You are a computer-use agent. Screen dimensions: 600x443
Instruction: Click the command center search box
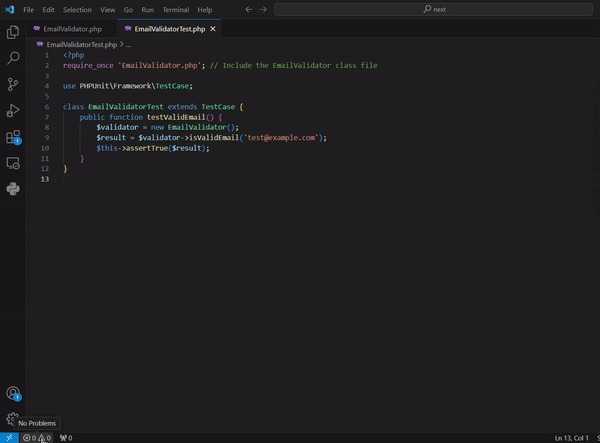434,9
